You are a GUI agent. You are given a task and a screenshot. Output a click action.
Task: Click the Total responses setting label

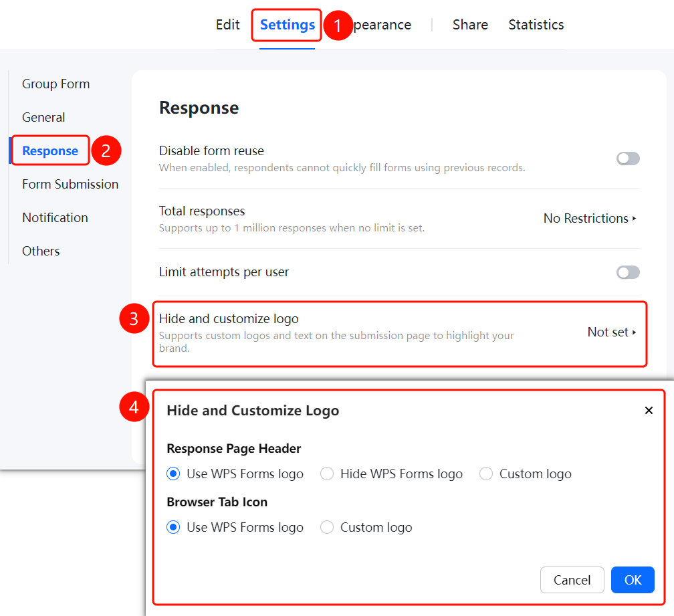click(202, 211)
